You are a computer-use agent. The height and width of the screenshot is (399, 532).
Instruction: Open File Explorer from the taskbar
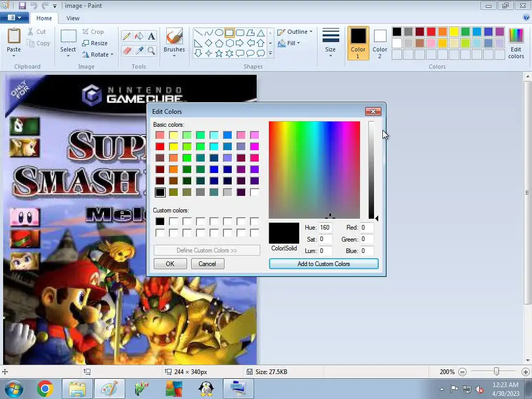77,389
